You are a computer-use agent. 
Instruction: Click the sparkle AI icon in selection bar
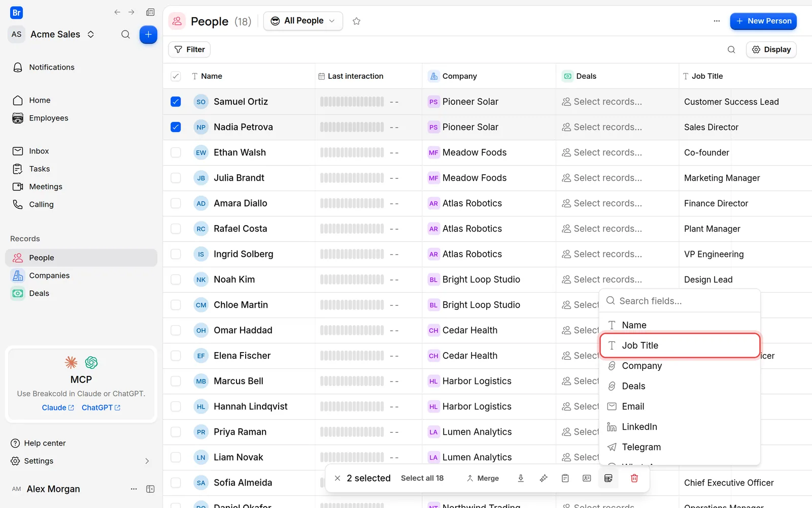click(544, 478)
